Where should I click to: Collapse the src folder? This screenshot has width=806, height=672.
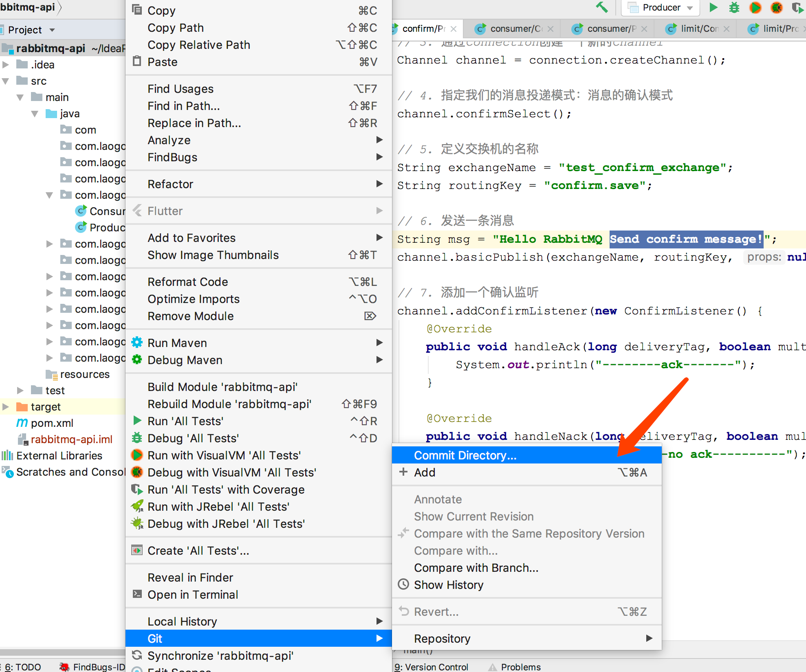[x=6, y=81]
